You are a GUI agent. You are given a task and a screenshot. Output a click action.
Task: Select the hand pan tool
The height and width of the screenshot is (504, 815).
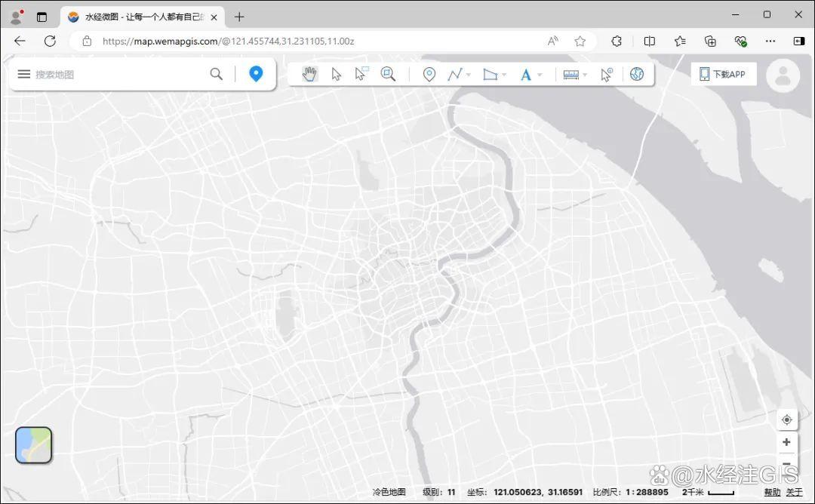click(310, 74)
